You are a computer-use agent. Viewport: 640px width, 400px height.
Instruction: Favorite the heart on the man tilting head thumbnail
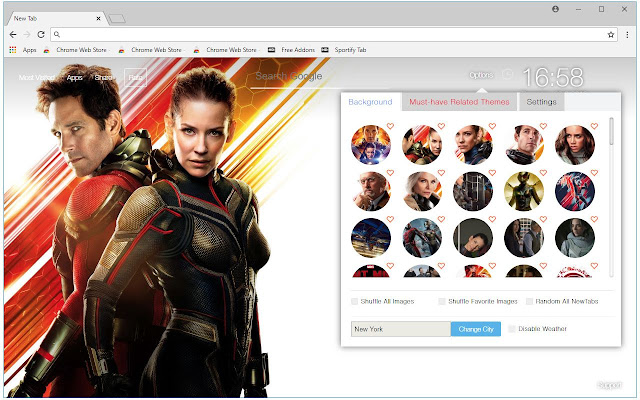click(492, 219)
